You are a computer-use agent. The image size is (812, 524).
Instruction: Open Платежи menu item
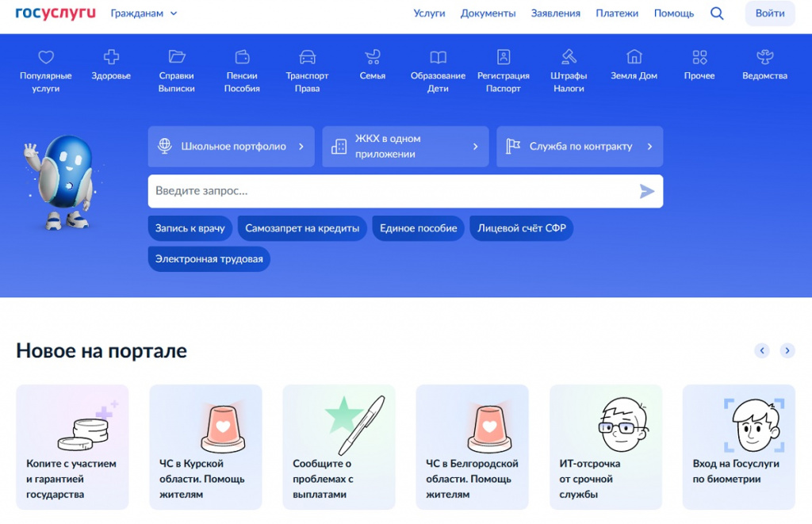click(x=617, y=13)
